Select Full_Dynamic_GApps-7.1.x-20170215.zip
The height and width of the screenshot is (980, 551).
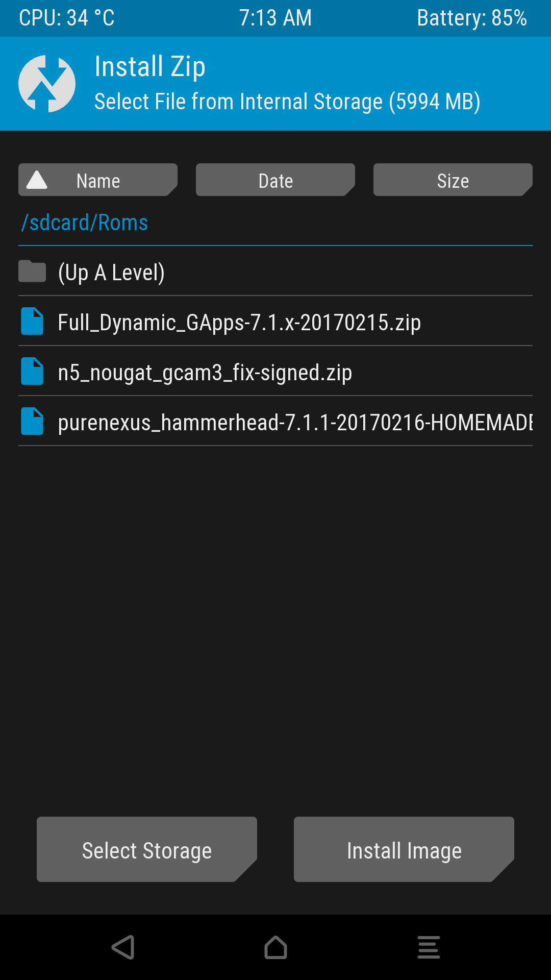(x=275, y=322)
